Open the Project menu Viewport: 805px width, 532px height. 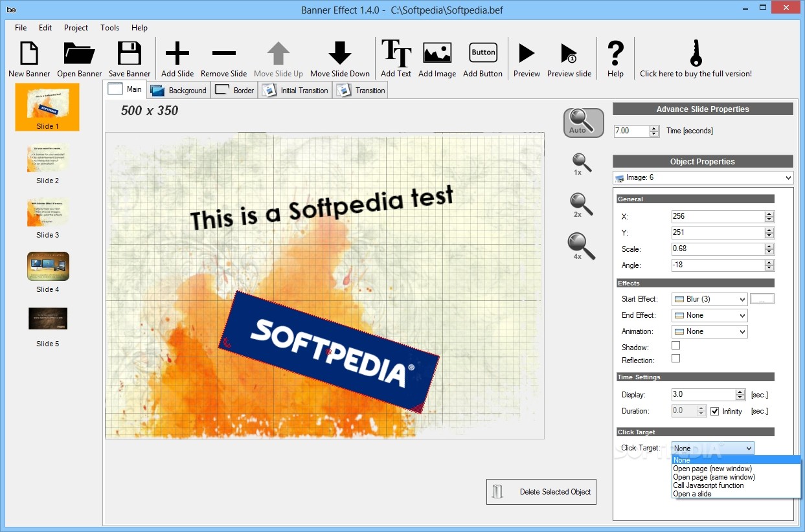point(76,28)
